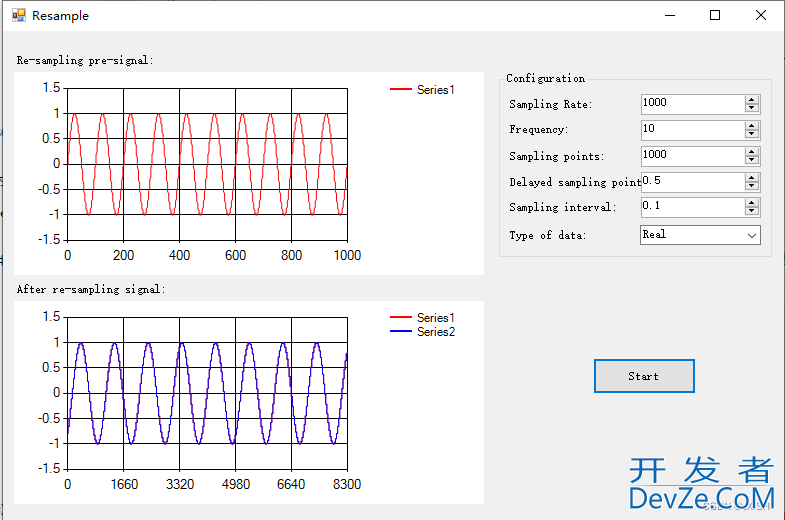
Task: Click the 'After re-sampling signal:' label
Action: pyautogui.click(x=91, y=289)
